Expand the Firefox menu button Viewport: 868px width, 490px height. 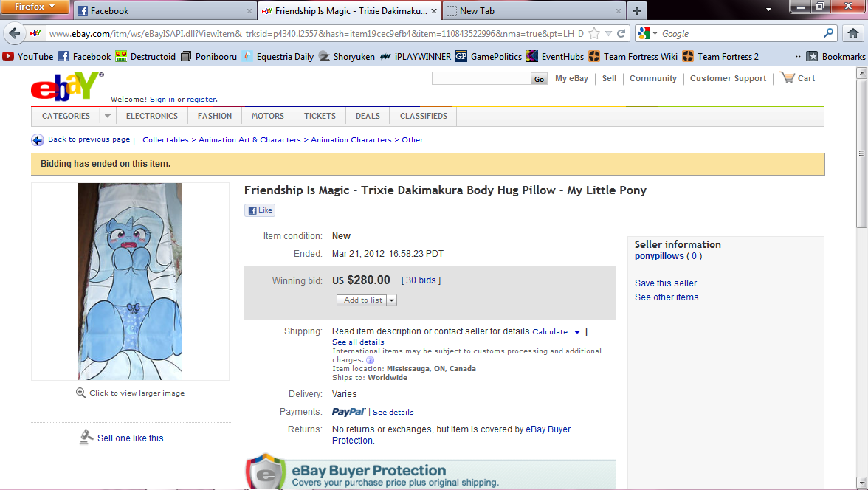35,7
